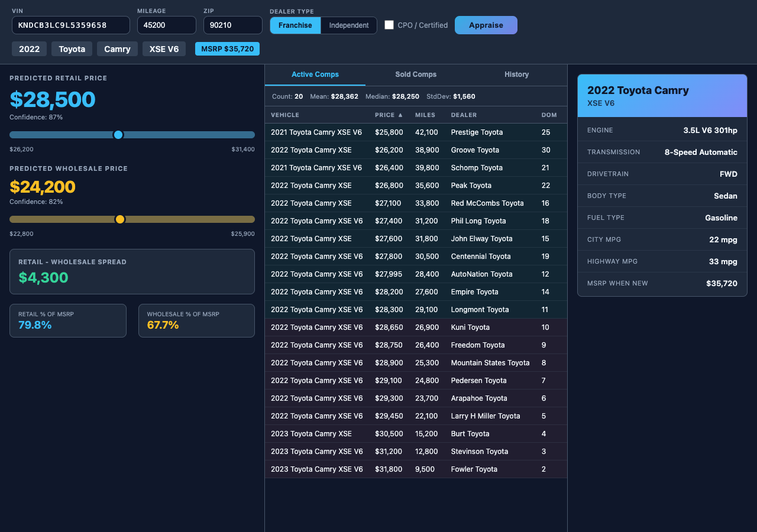This screenshot has width=757, height=532.
Task: Select the Active Comps tab
Action: (315, 74)
